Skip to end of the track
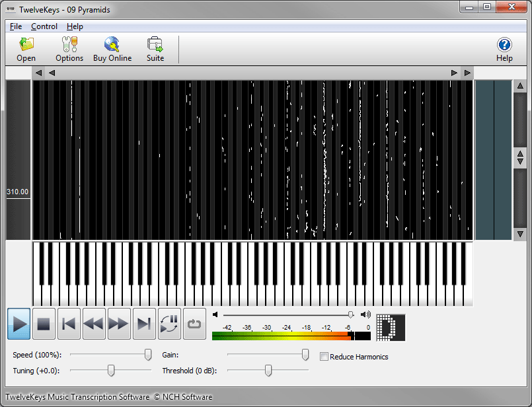This screenshot has height=407, width=532. coord(144,324)
